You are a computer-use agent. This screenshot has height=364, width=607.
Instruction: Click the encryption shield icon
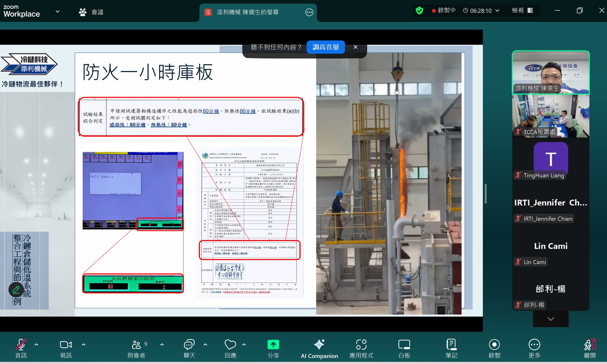(419, 11)
